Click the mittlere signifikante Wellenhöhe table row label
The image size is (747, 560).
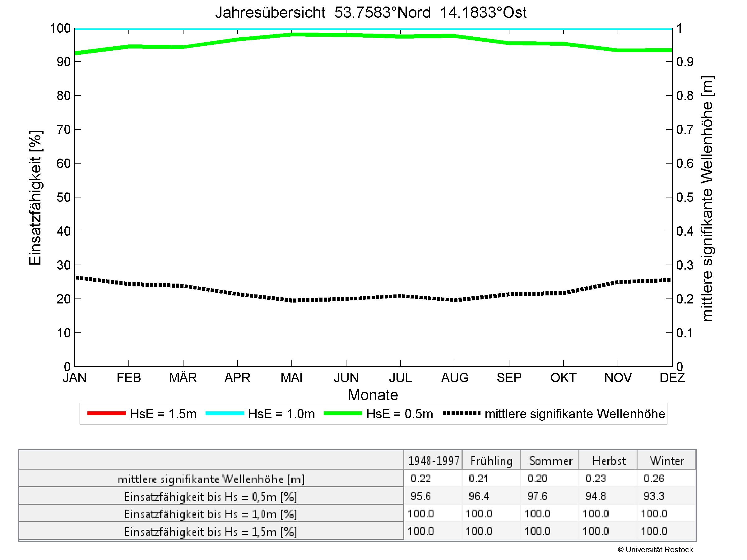coord(211,479)
